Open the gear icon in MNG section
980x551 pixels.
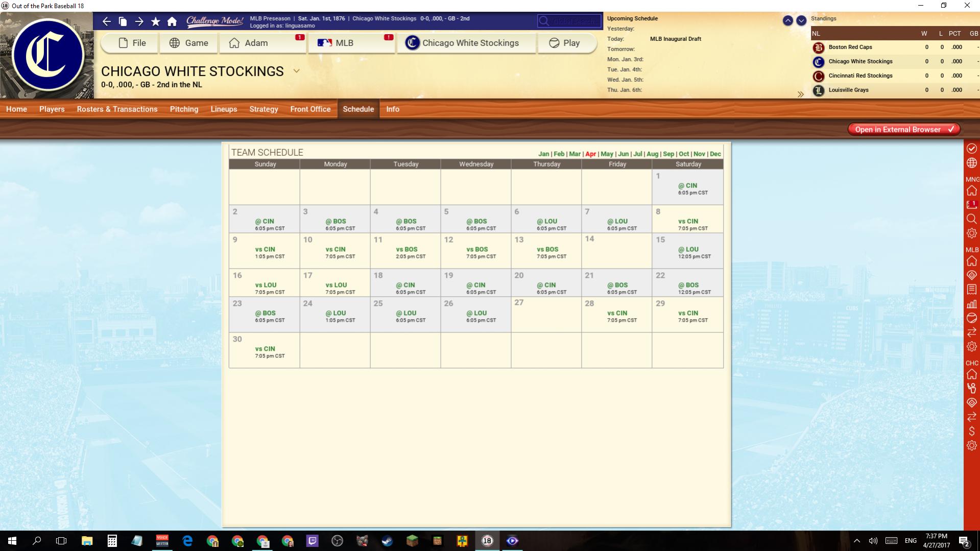point(971,233)
